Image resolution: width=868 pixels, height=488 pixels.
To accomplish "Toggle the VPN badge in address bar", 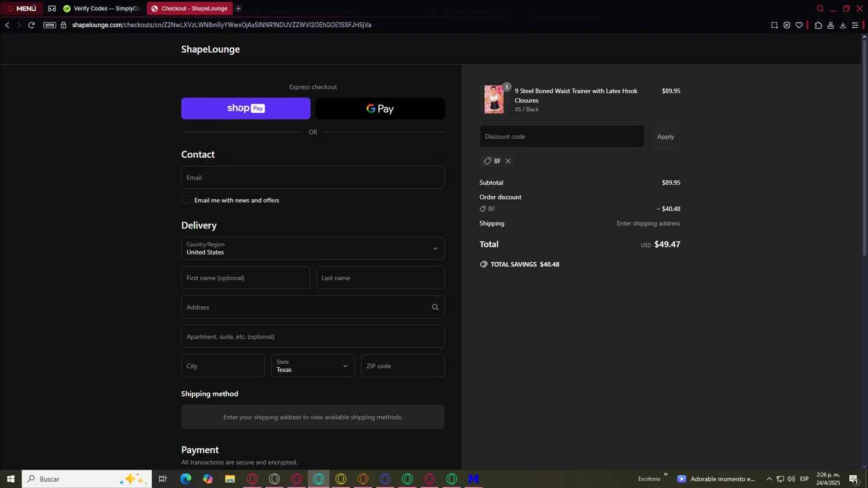I will (50, 25).
